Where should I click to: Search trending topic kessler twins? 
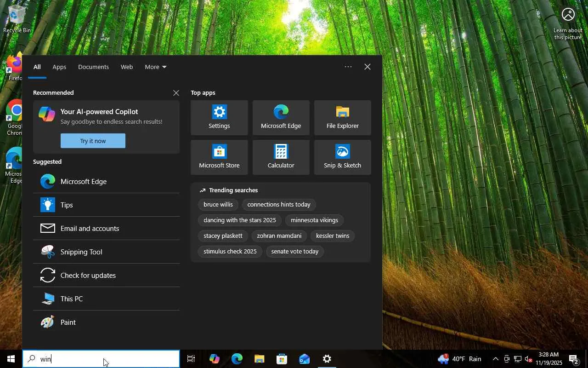pyautogui.click(x=333, y=236)
